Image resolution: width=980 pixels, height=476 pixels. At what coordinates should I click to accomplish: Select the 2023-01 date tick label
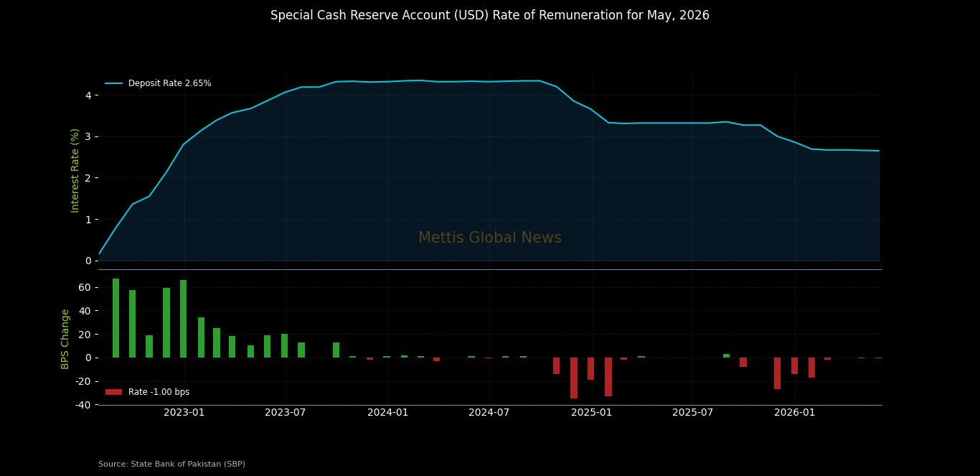[184, 413]
